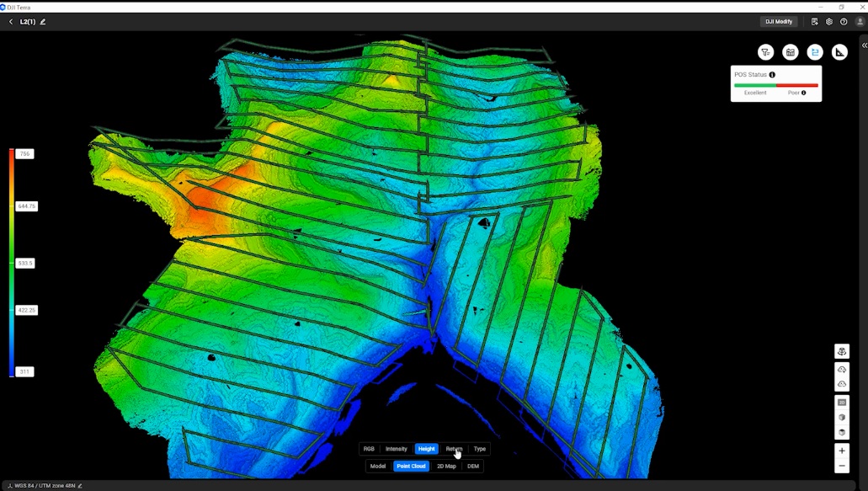This screenshot has height=491, width=868.
Task: Open settings gear in top bar
Action: (829, 22)
